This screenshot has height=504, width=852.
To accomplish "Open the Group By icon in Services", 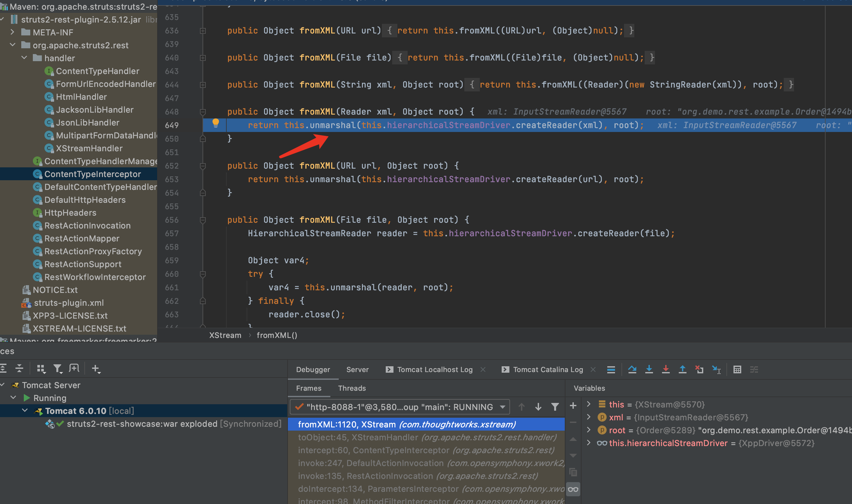I will (x=41, y=369).
